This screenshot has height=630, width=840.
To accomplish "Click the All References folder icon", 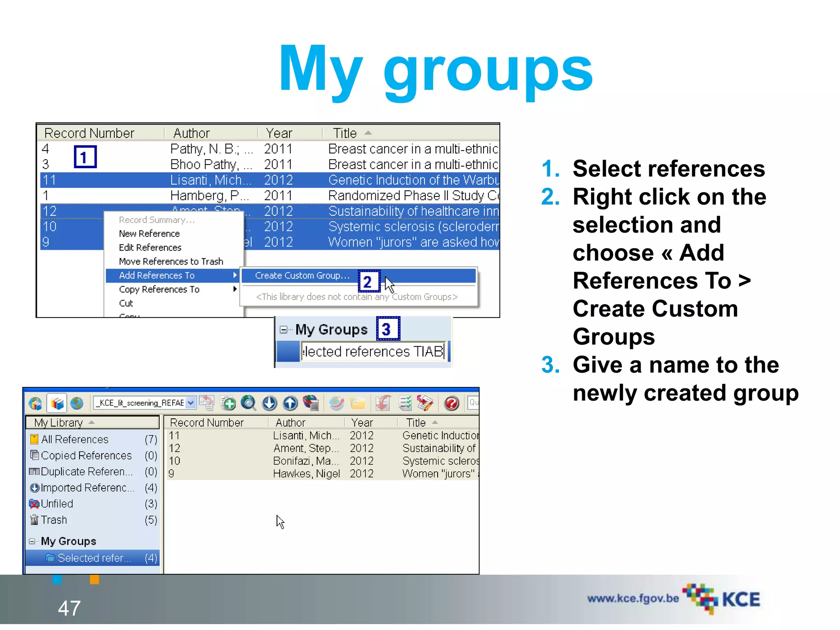I will [34, 439].
